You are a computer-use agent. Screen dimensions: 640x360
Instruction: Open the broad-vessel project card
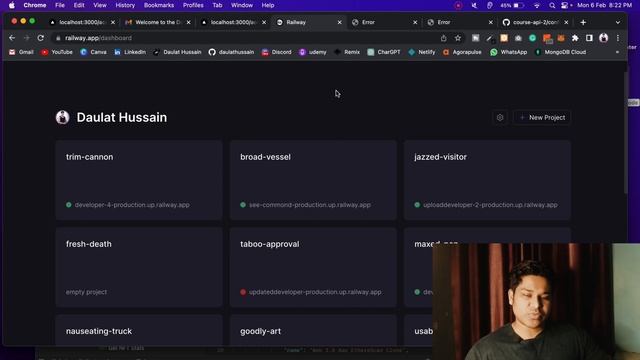click(x=313, y=180)
